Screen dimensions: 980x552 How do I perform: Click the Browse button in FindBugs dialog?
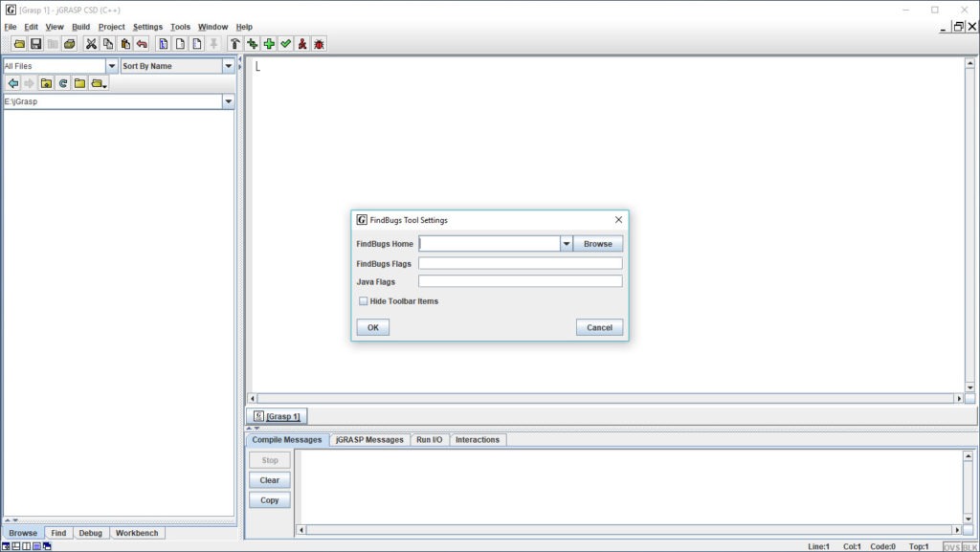pos(597,244)
